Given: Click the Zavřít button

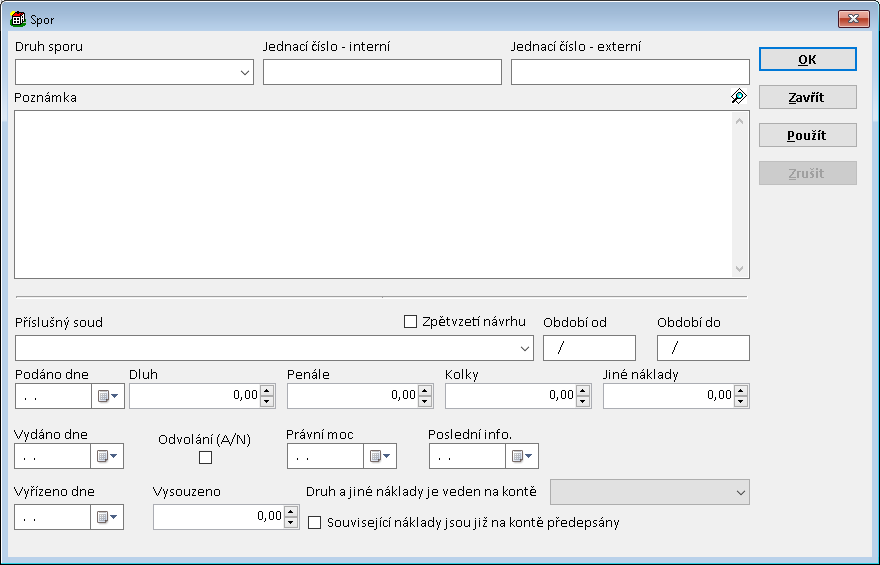Looking at the screenshot, I should tap(807, 97).
